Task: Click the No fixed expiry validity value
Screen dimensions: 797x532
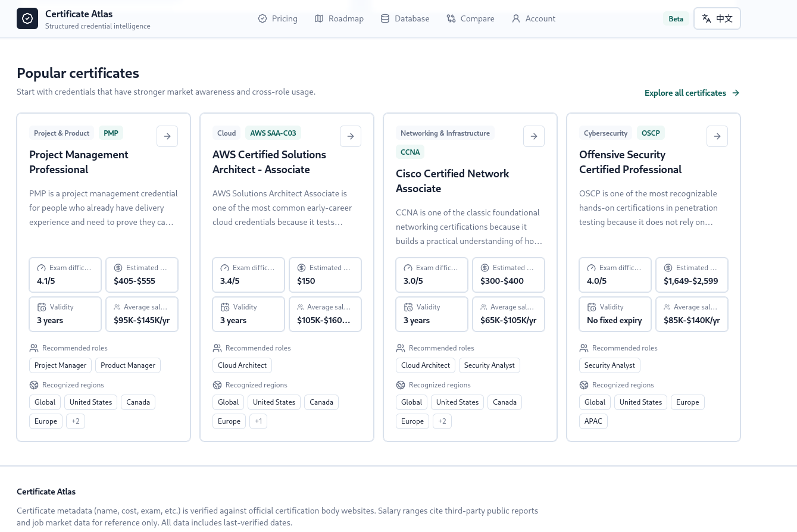Action: tap(614, 320)
